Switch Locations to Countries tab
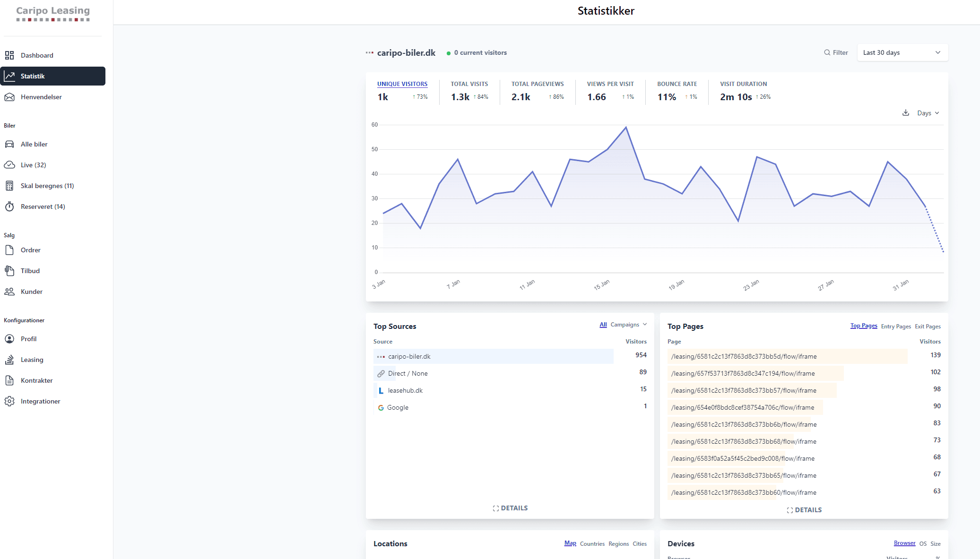The width and height of the screenshot is (980, 559). 592,544
